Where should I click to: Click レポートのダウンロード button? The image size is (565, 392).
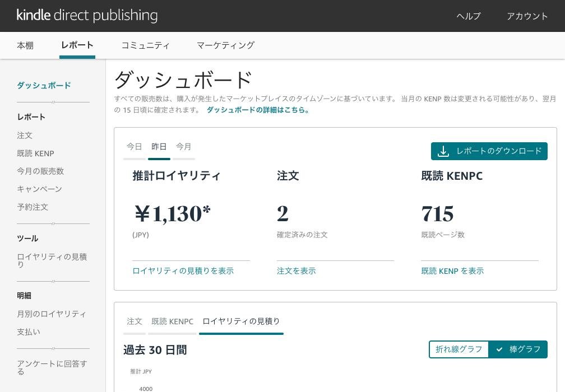click(489, 151)
